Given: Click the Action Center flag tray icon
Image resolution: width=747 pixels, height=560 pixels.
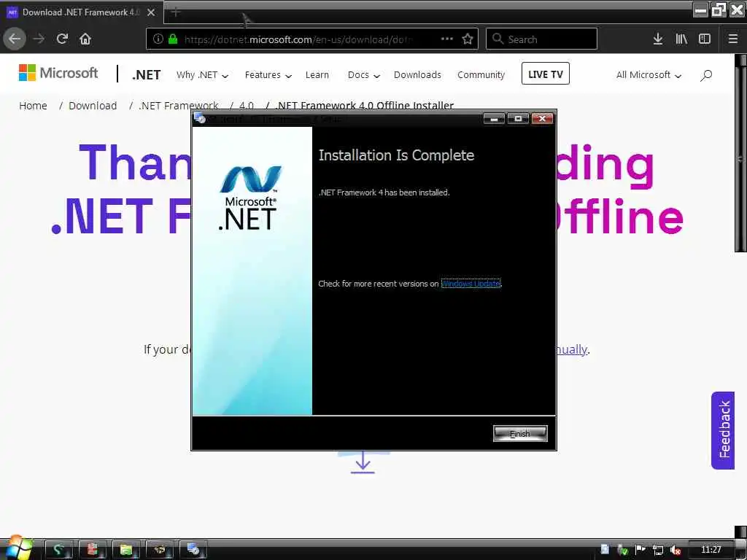Looking at the screenshot, I should [640, 550].
